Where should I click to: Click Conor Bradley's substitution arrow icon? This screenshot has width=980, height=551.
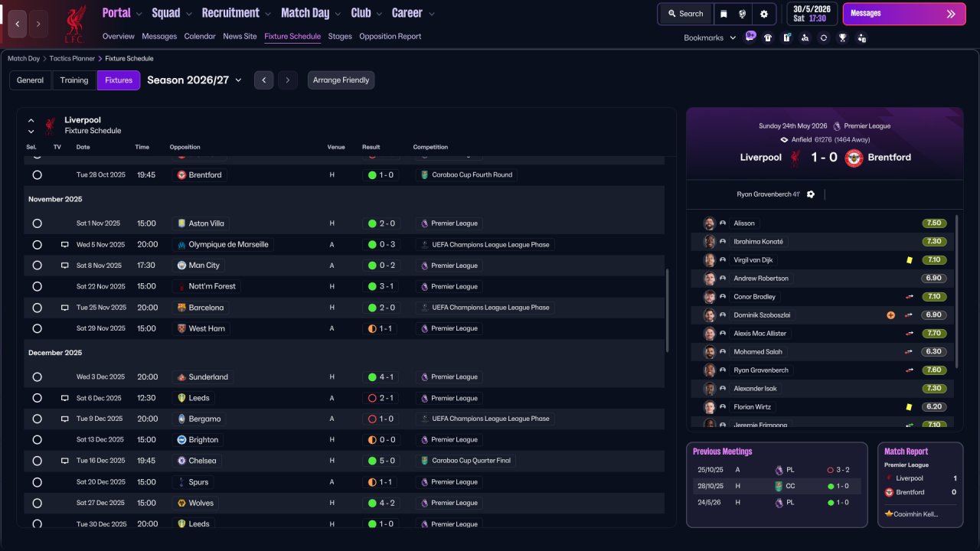pyautogui.click(x=909, y=297)
